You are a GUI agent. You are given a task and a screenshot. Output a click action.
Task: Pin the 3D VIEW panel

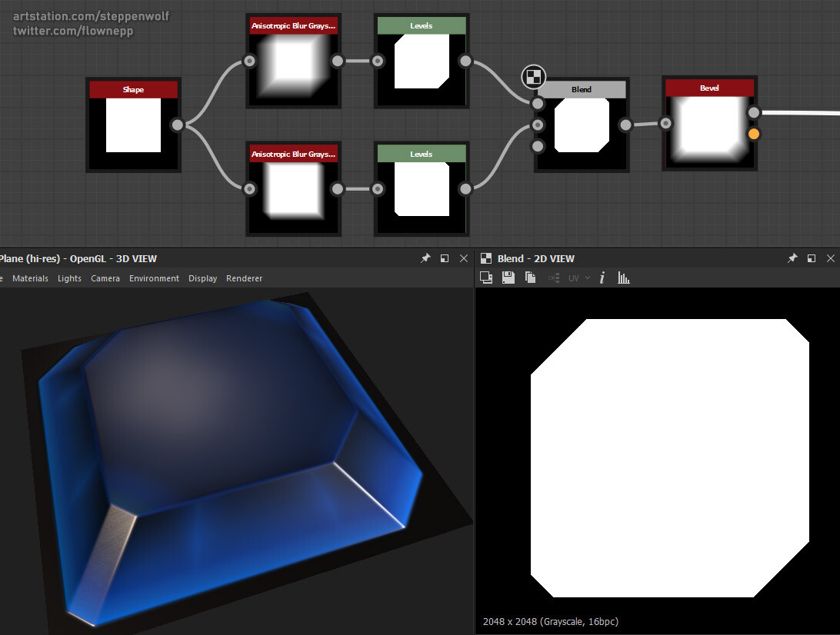pos(425,258)
